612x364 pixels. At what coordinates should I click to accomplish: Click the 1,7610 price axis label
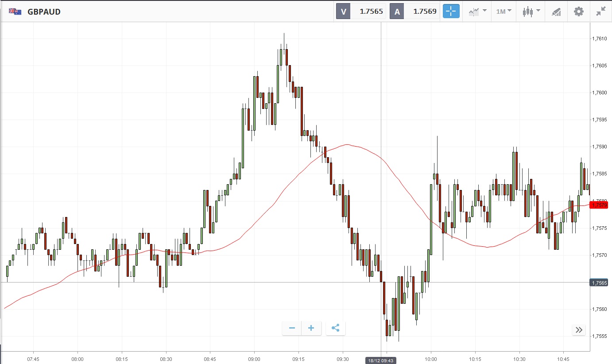click(x=599, y=39)
